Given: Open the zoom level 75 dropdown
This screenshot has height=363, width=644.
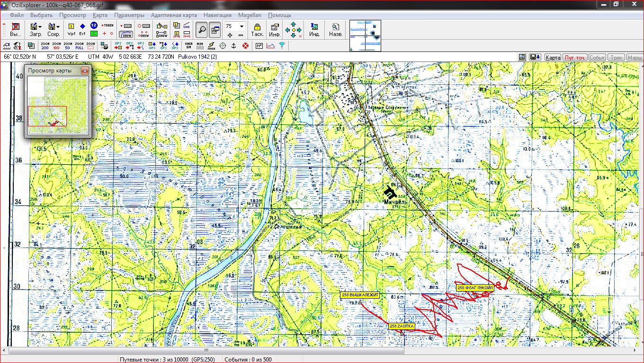Looking at the screenshot, I should point(241,27).
